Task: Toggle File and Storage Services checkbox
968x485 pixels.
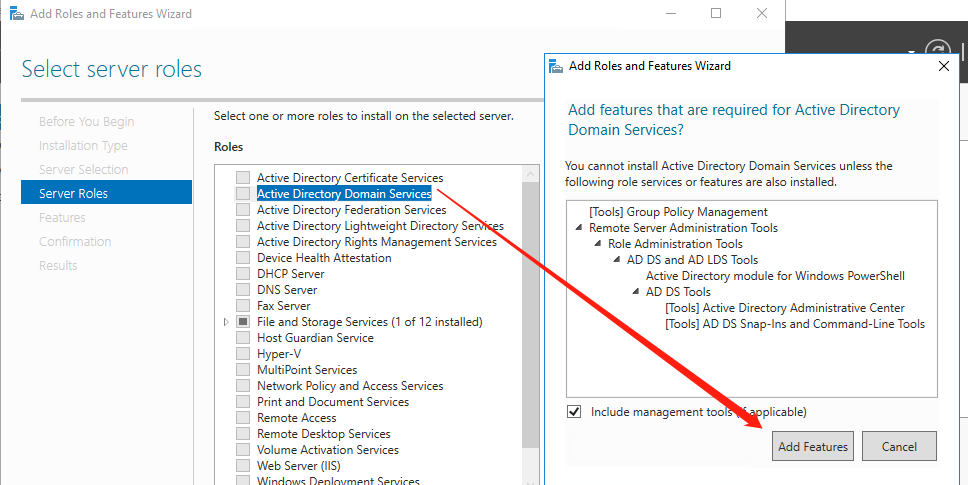Action: (243, 322)
